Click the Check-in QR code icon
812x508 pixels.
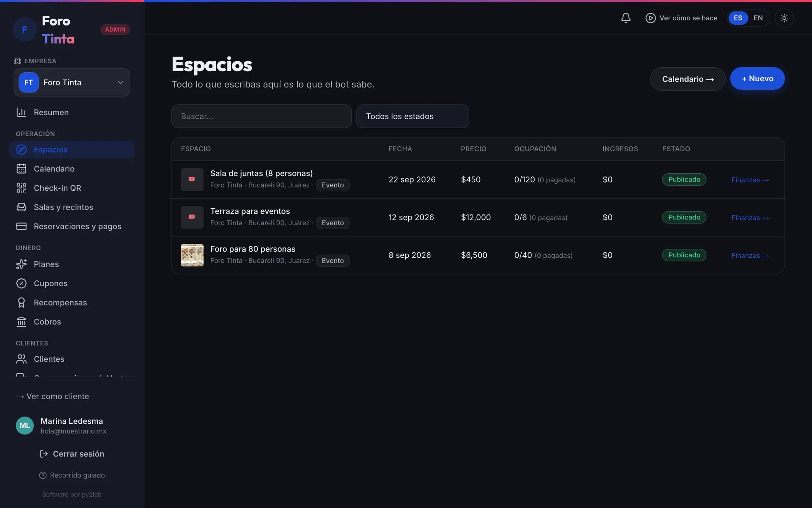[x=21, y=188]
